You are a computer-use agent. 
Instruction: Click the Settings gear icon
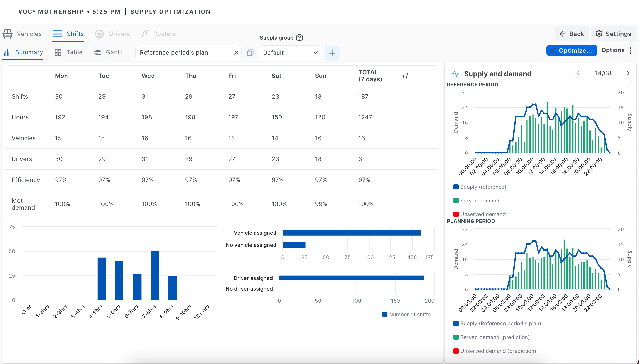599,34
